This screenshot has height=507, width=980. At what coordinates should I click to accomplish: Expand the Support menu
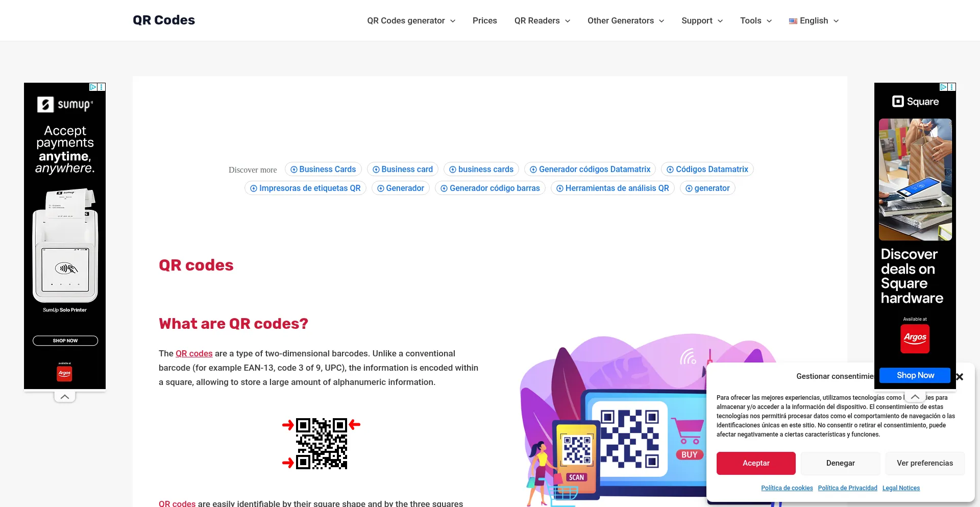pyautogui.click(x=702, y=21)
